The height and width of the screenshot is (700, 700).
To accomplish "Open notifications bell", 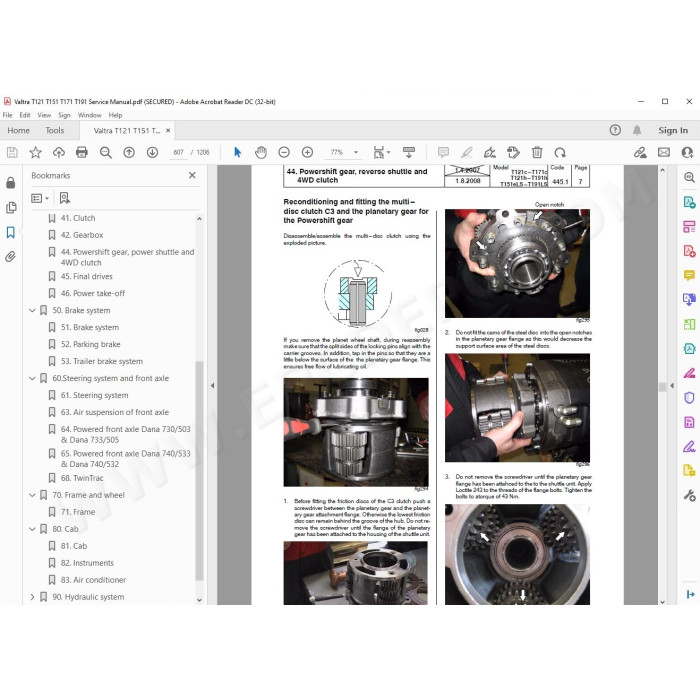I will coord(637,130).
